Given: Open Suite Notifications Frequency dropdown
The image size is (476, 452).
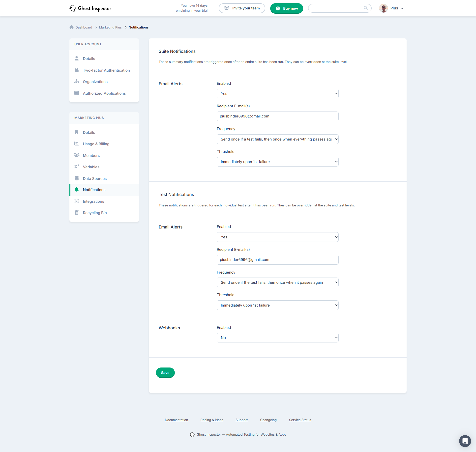Looking at the screenshot, I should tap(277, 139).
